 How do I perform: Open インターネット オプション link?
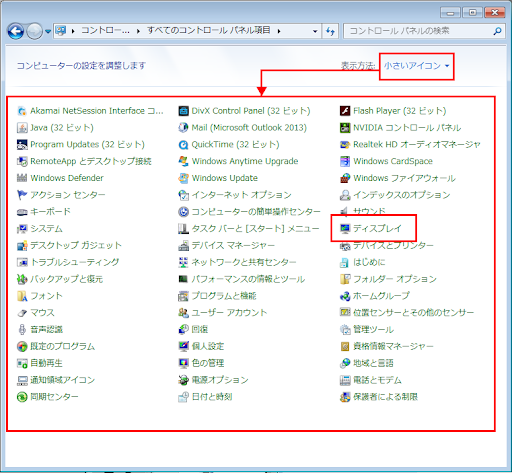point(241,195)
